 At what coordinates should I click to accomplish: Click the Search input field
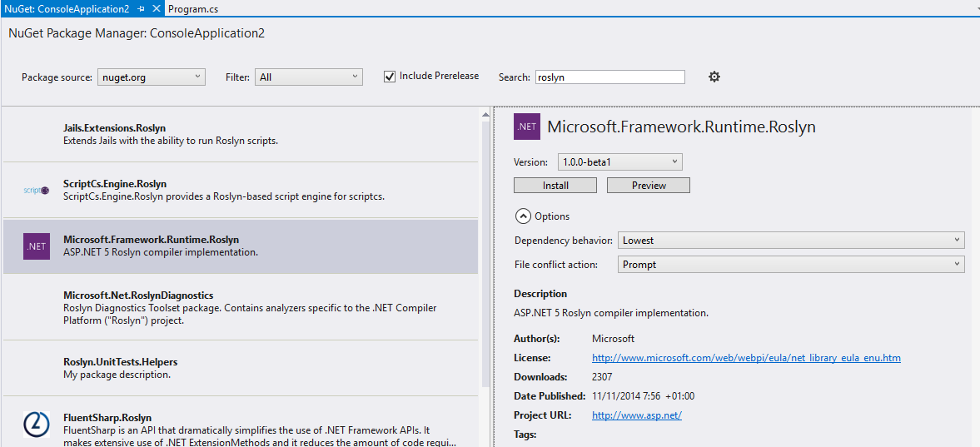(609, 77)
